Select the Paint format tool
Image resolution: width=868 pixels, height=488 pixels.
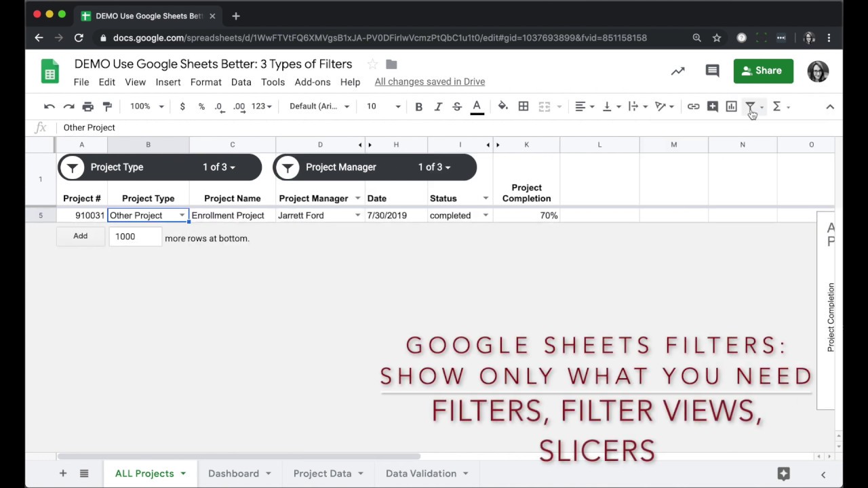(x=107, y=106)
